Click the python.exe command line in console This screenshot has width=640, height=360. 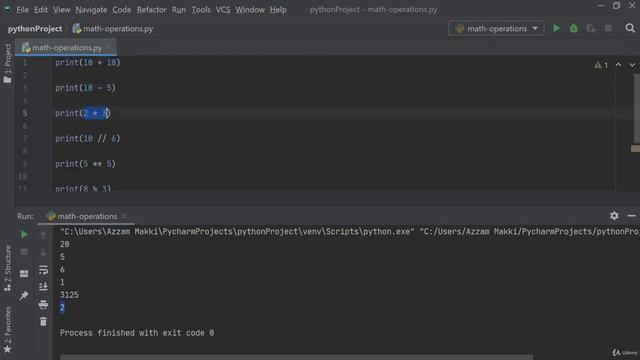click(349, 231)
